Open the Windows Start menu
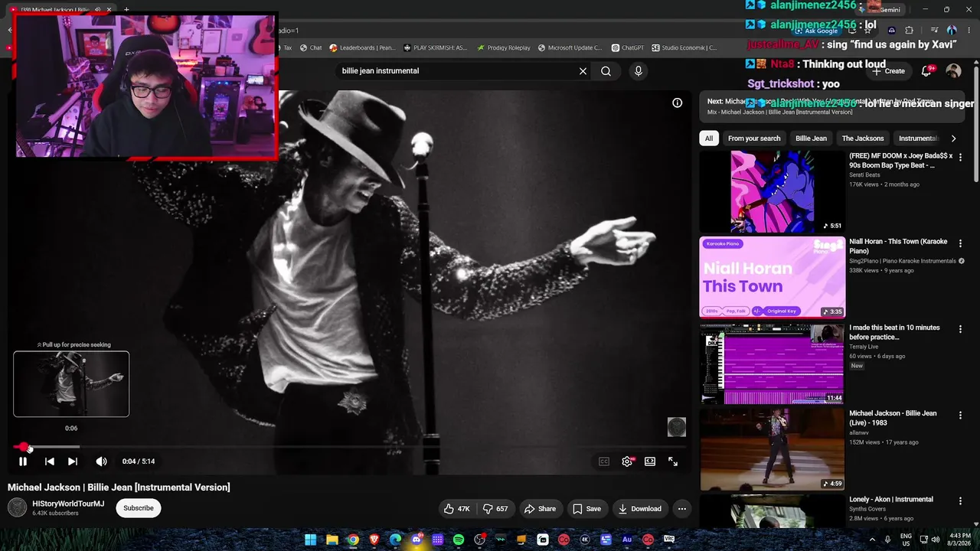The width and height of the screenshot is (980, 551). click(310, 540)
